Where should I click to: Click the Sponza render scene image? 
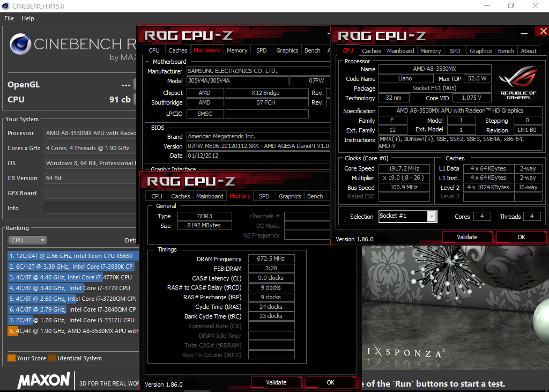455,307
